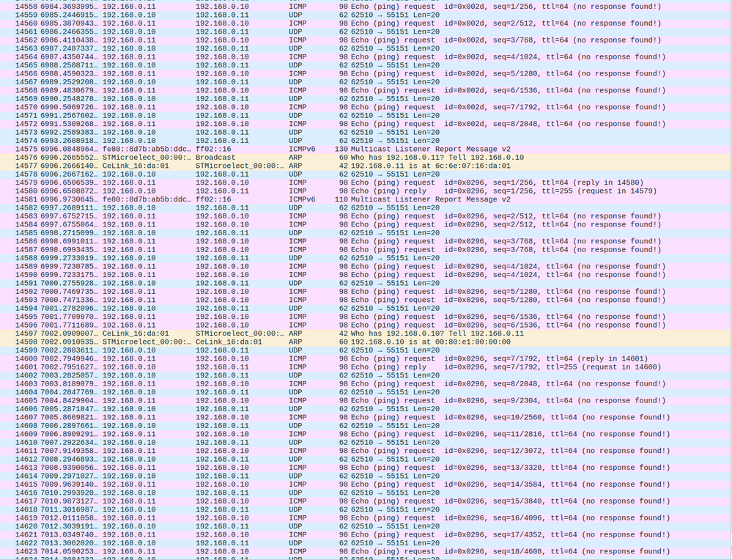Select packet 14564 with seq=4/1024, id=0x002d

(366, 57)
